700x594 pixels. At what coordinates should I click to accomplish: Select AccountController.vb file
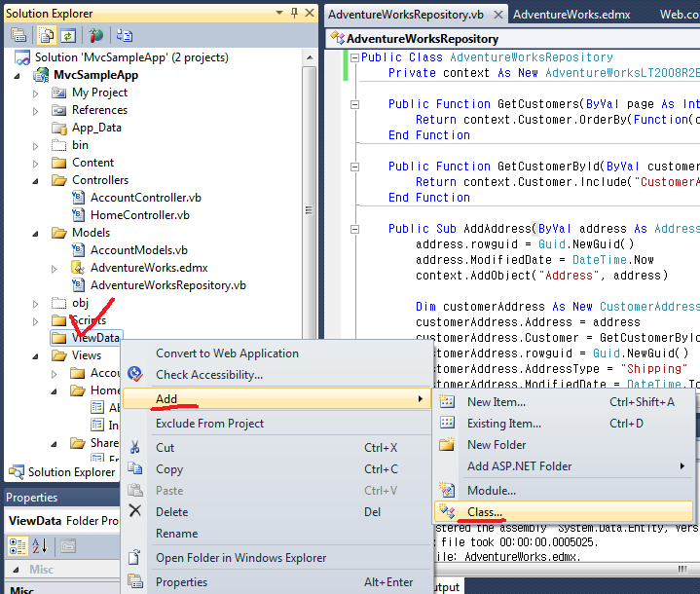(145, 198)
